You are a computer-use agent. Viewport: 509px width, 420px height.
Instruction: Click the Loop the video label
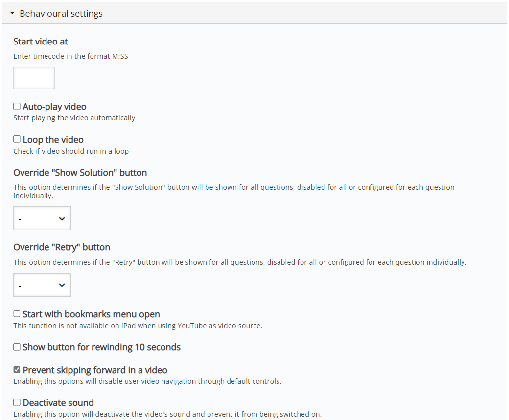(x=53, y=139)
